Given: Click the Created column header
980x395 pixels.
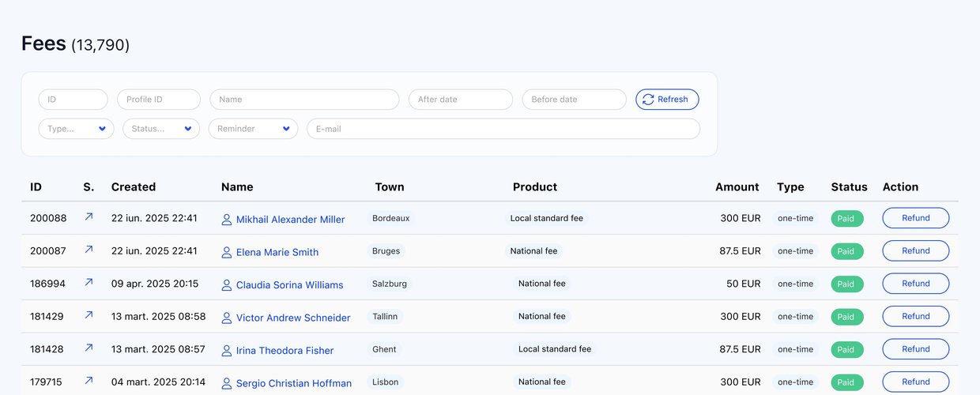Looking at the screenshot, I should point(134,187).
